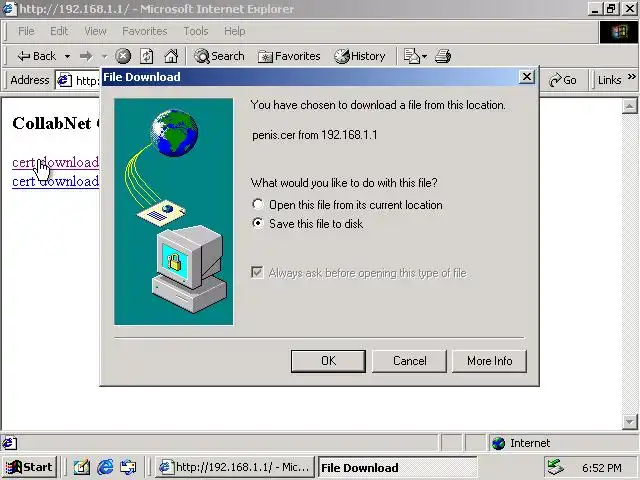The image size is (640, 480).
Task: Click the Show Desktop quick launch icon
Action: [82, 467]
